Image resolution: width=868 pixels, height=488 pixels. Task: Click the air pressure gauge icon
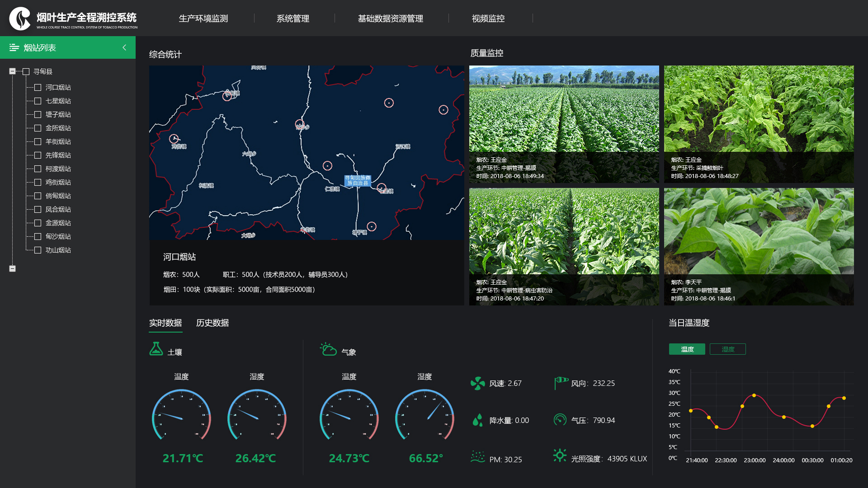(x=561, y=420)
